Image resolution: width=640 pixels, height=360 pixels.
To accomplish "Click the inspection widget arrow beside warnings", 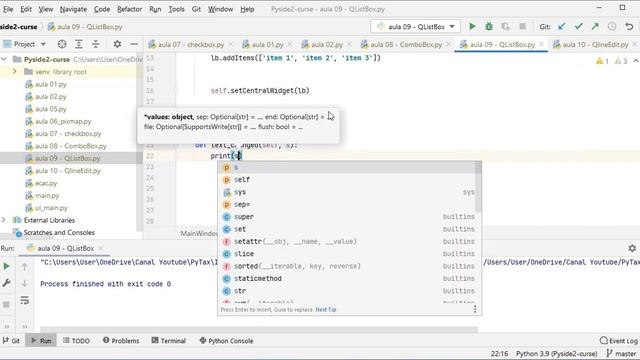I will 636,61.
